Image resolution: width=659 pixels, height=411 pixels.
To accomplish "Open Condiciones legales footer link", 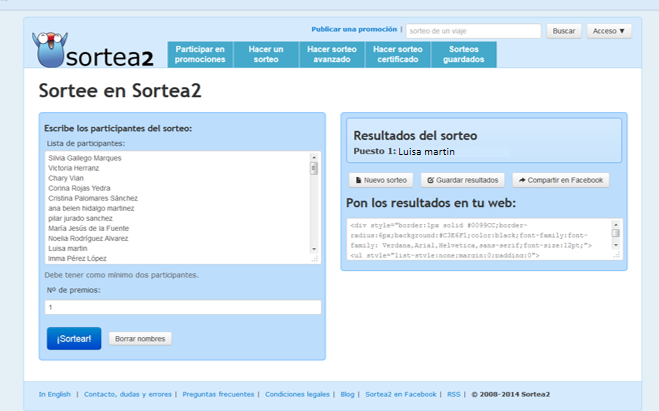I will pos(297,394).
